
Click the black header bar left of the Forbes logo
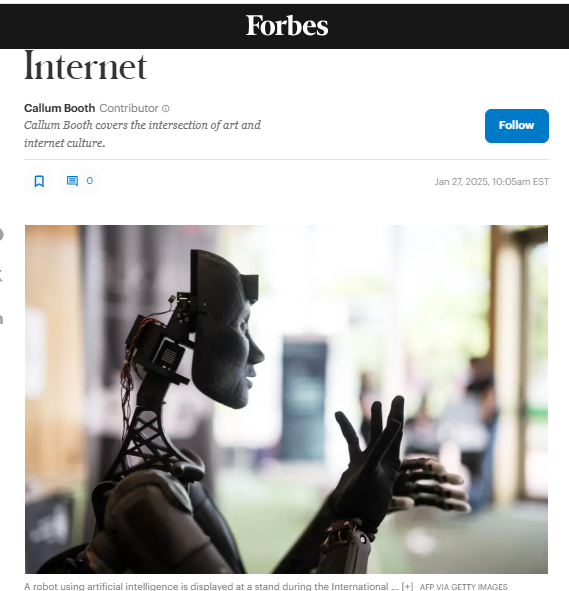tap(123, 26)
